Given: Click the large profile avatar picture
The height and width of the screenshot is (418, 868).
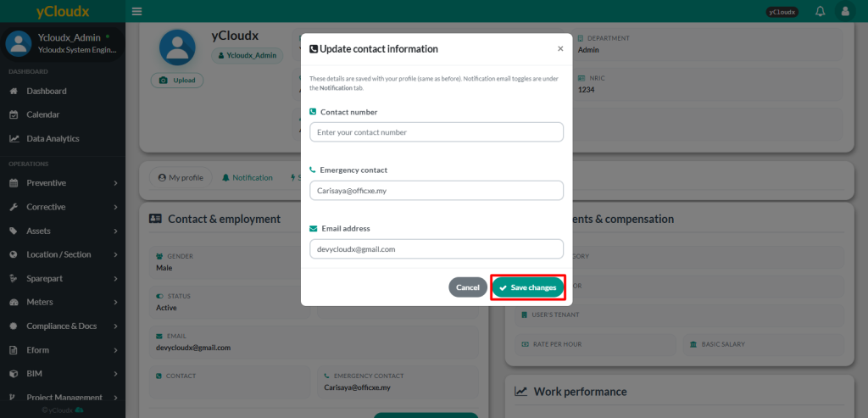Looking at the screenshot, I should 177,47.
